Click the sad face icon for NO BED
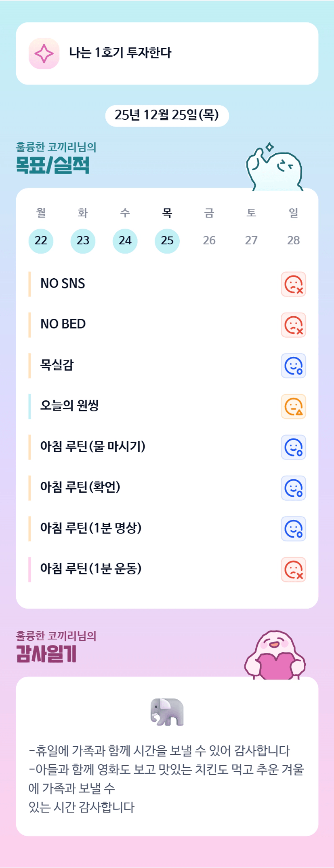 tap(293, 325)
